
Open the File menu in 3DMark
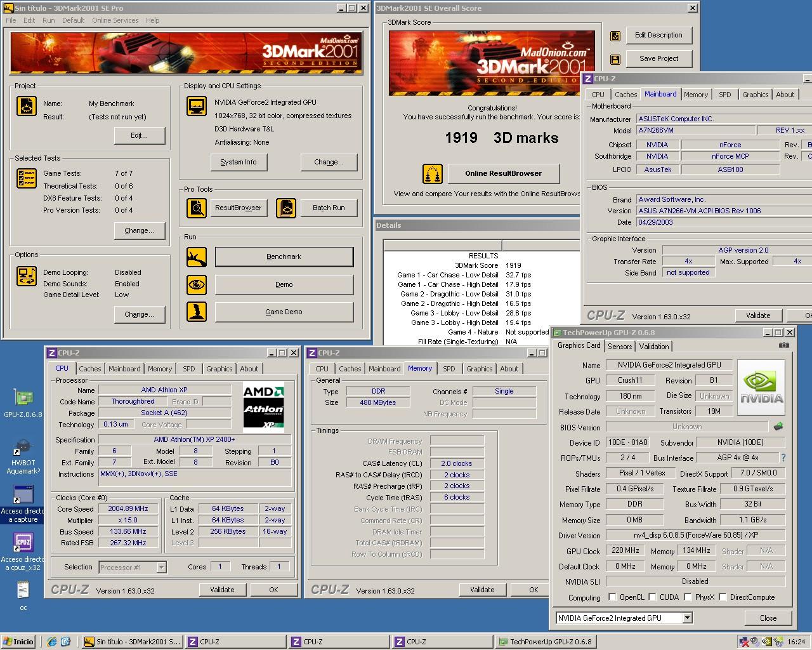11,20
